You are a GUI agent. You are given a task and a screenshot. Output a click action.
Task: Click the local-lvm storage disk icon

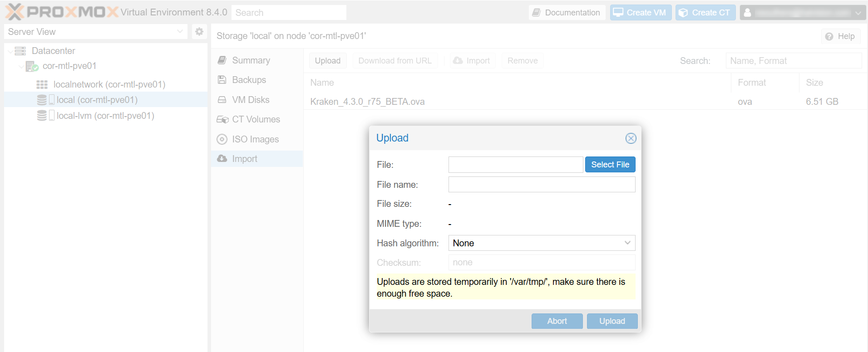point(42,116)
